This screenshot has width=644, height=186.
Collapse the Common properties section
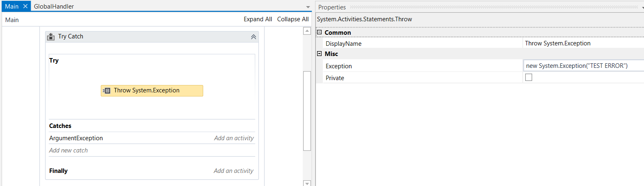(x=320, y=32)
